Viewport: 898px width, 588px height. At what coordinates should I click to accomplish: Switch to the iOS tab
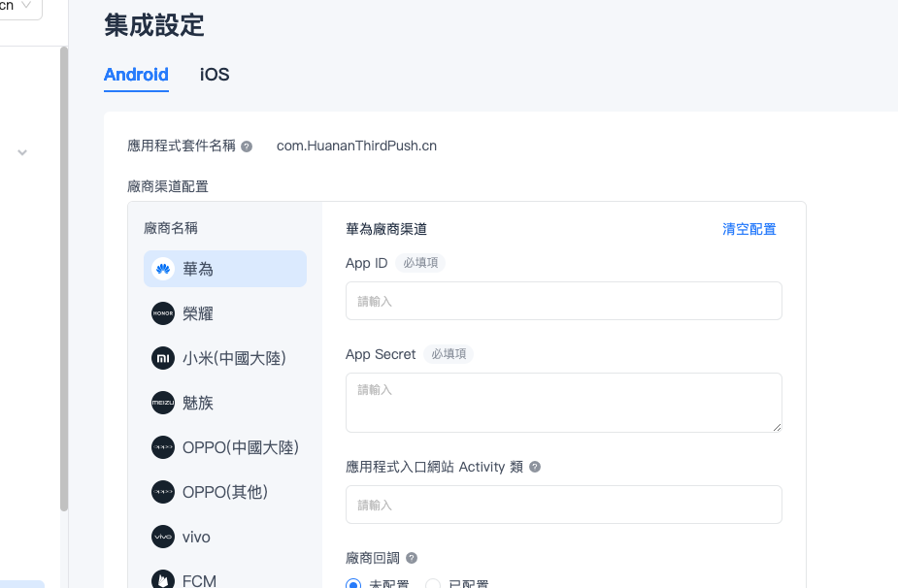215,75
